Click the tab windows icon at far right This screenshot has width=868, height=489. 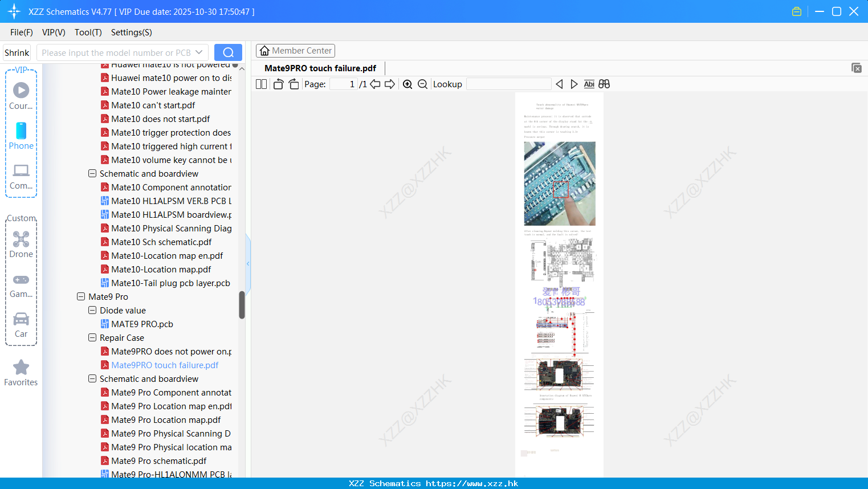point(856,68)
